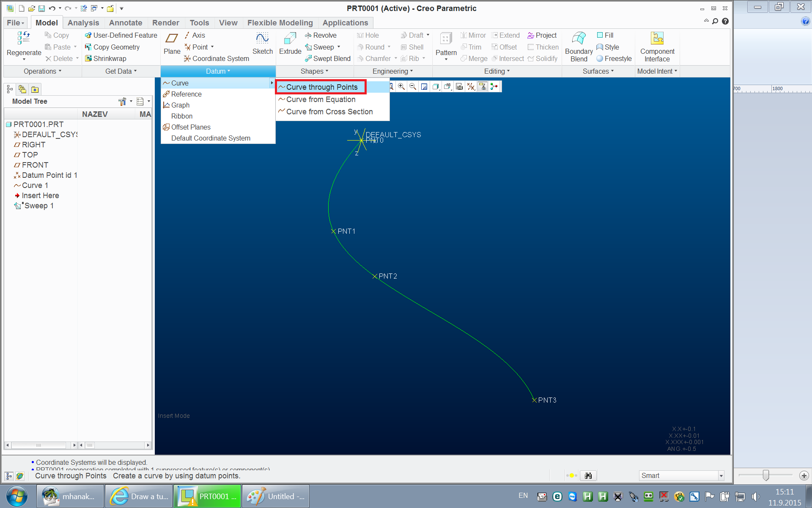Expand the Shapes group dropdown
The height and width of the screenshot is (508, 812).
(314, 71)
